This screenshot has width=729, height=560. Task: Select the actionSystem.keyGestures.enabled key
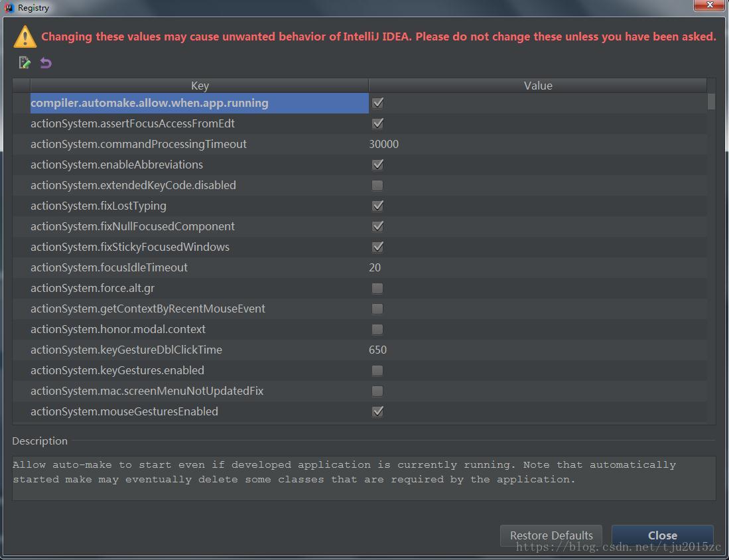coord(117,370)
